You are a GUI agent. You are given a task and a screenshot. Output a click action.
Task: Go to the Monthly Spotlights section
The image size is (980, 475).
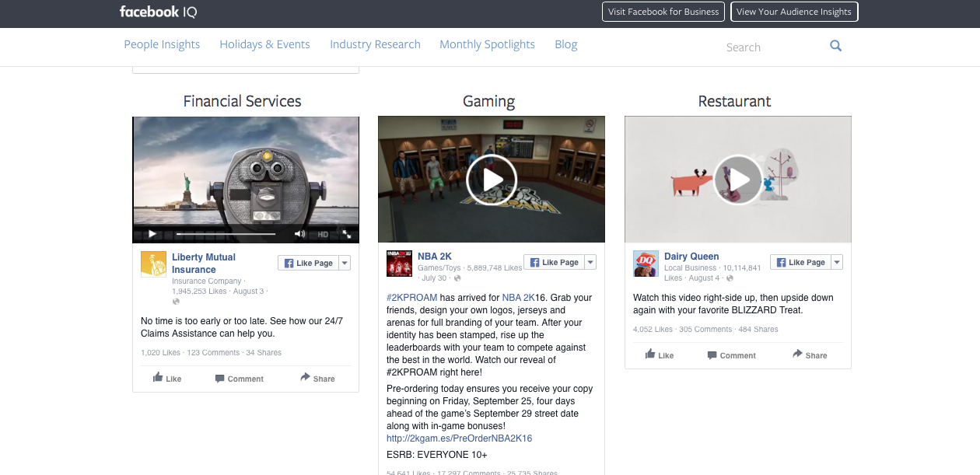point(487,44)
